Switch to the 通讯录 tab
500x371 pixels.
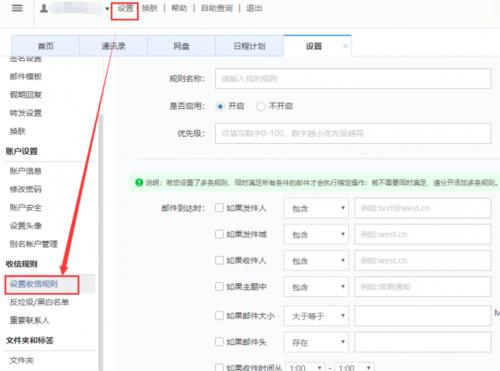coord(113,46)
